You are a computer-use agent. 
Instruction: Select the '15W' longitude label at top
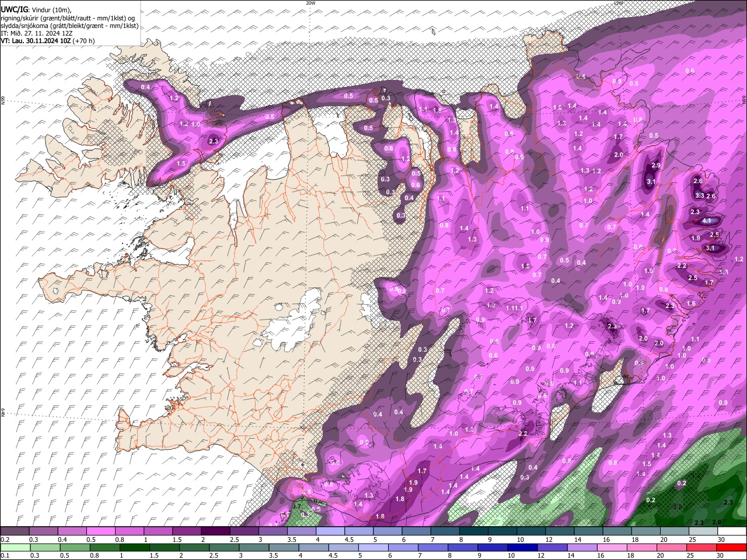[618, 3]
